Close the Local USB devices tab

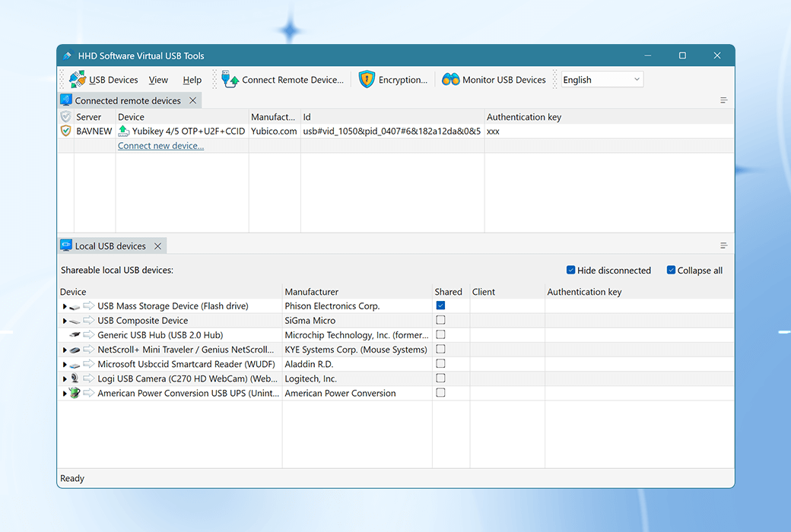[x=157, y=245]
